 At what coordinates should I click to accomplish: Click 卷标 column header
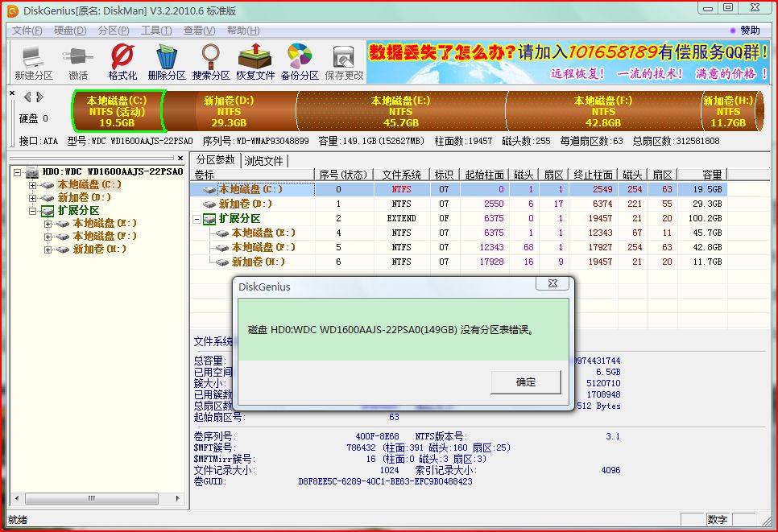point(253,175)
